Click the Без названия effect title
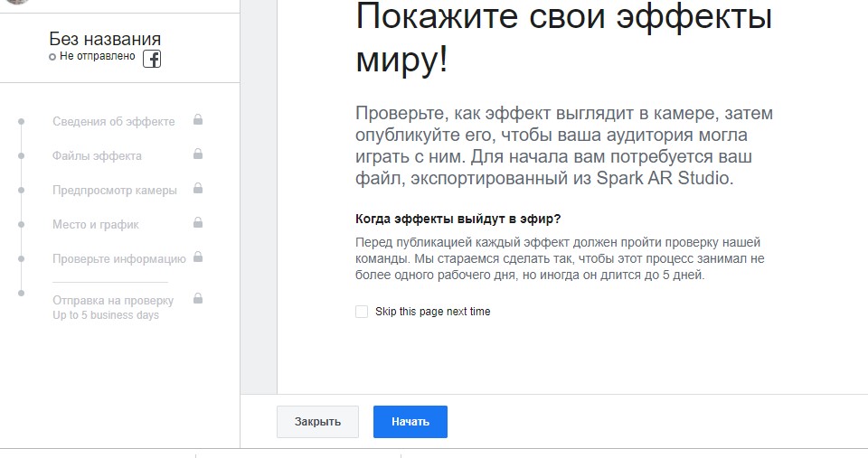Image resolution: width=868 pixels, height=458 pixels. (x=105, y=39)
